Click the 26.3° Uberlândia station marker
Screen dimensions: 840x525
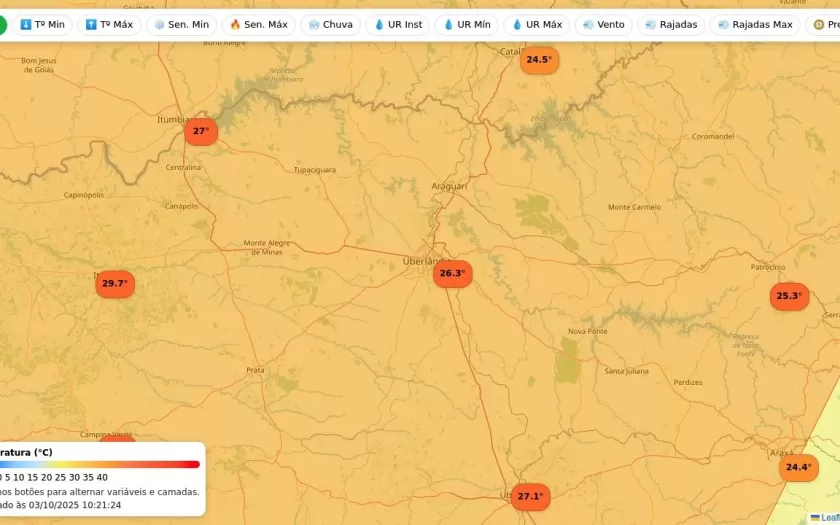452,273
